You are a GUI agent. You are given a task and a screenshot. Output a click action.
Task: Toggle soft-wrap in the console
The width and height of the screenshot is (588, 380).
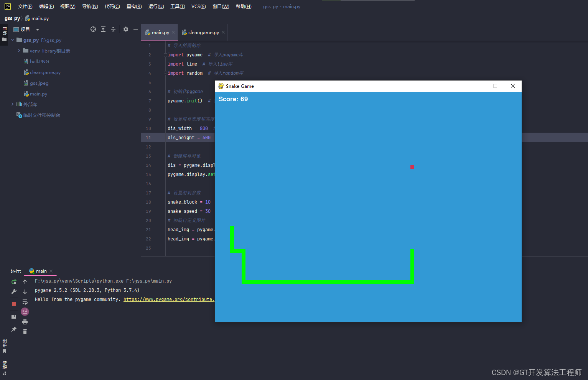coord(25,303)
